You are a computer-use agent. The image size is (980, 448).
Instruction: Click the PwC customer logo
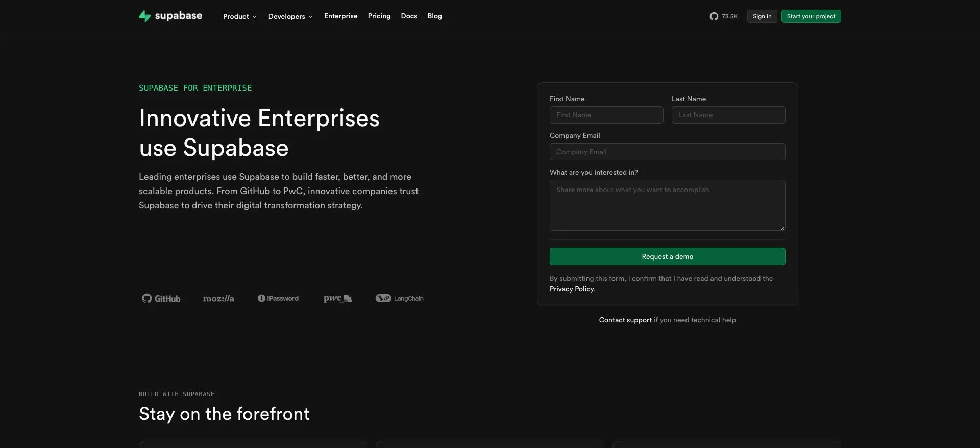(337, 298)
